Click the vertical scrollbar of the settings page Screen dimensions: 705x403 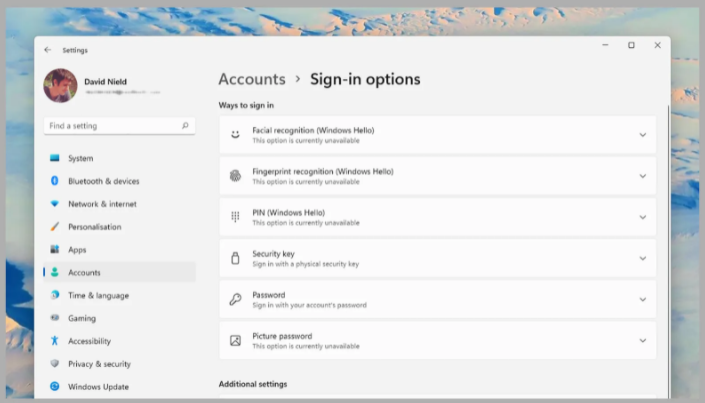click(669, 252)
